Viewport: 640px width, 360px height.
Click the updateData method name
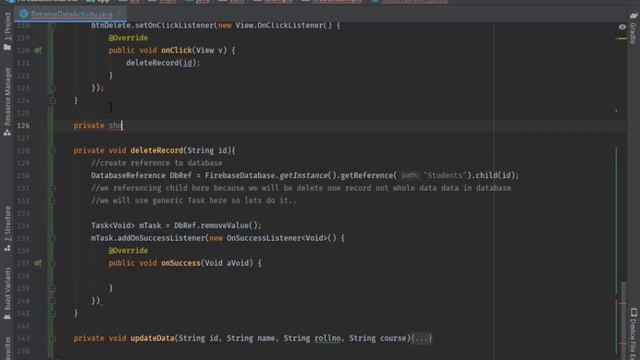click(152, 338)
